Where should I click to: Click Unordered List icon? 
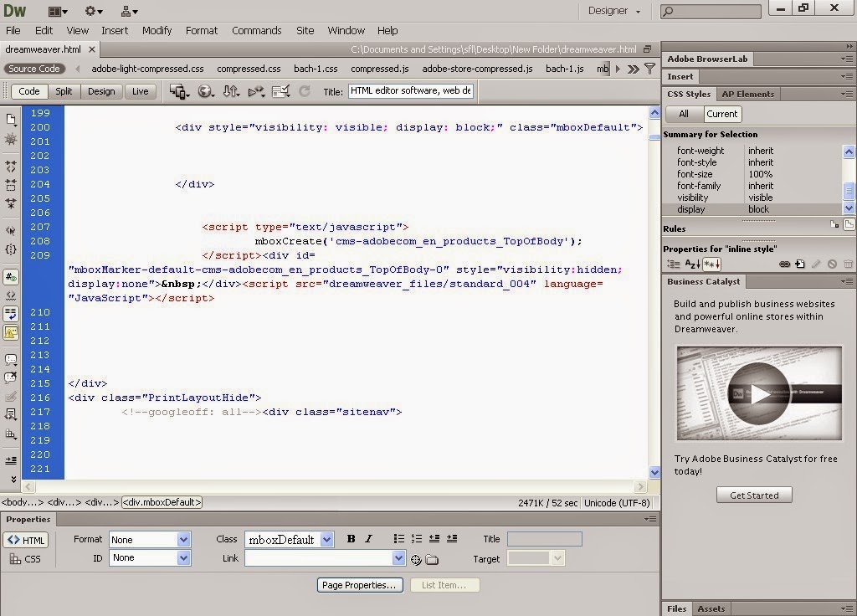(399, 539)
